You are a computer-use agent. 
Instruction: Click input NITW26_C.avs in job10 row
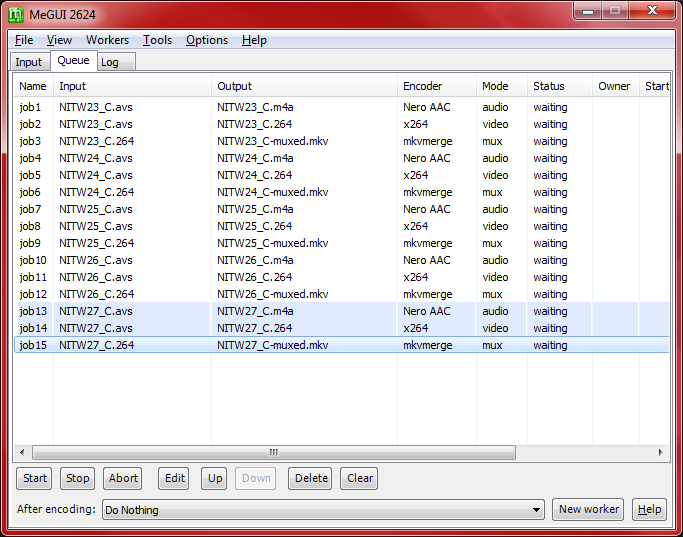point(96,260)
